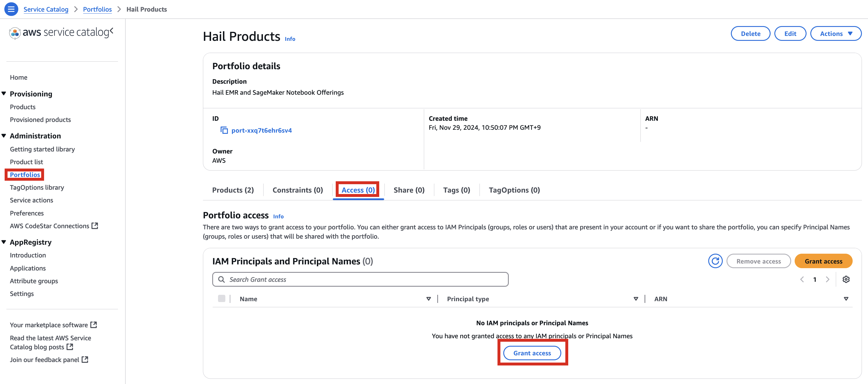The image size is (868, 384).
Task: Click the orange Grant access button
Action: [823, 261]
